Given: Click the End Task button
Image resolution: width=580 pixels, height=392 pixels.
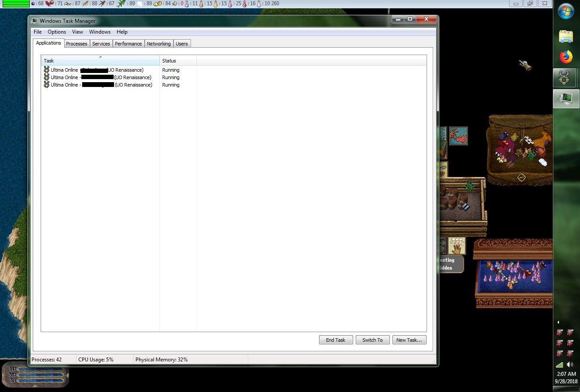Looking at the screenshot, I should (x=336, y=340).
